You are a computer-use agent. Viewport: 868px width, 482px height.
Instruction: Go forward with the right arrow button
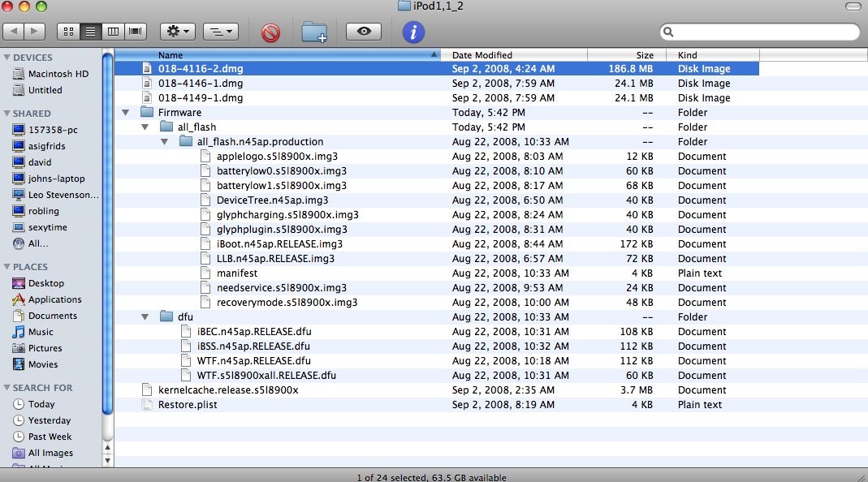point(34,32)
